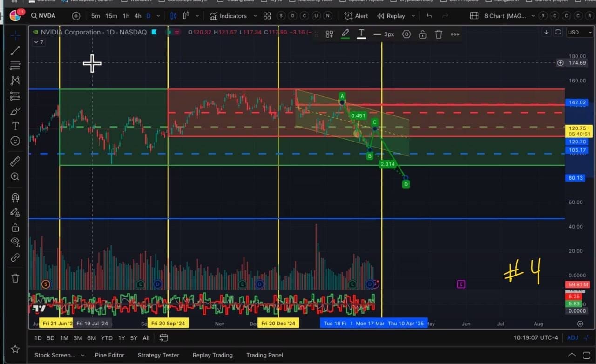Select the crosshair cursor tool
This screenshot has height=364, width=596.
coord(15,35)
